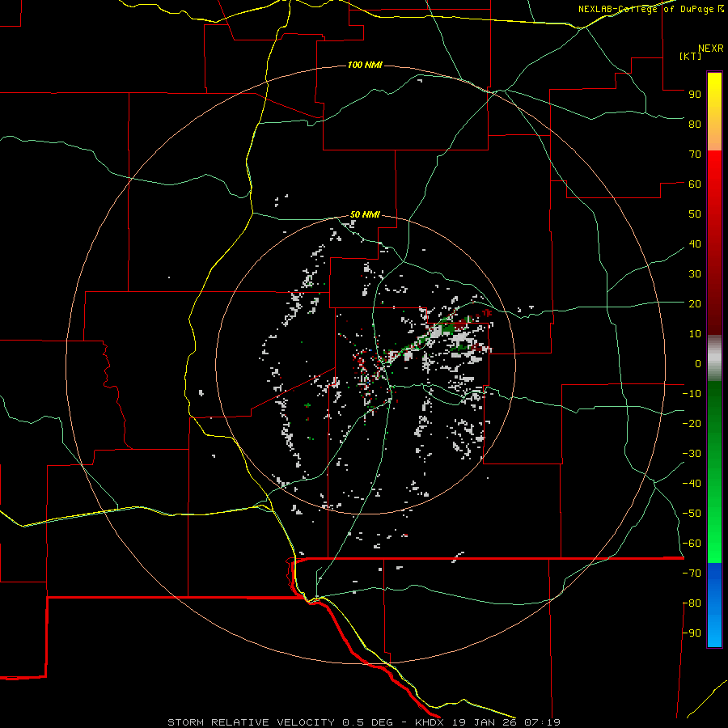Click the -10 scale value
728x728 pixels.
692,394
